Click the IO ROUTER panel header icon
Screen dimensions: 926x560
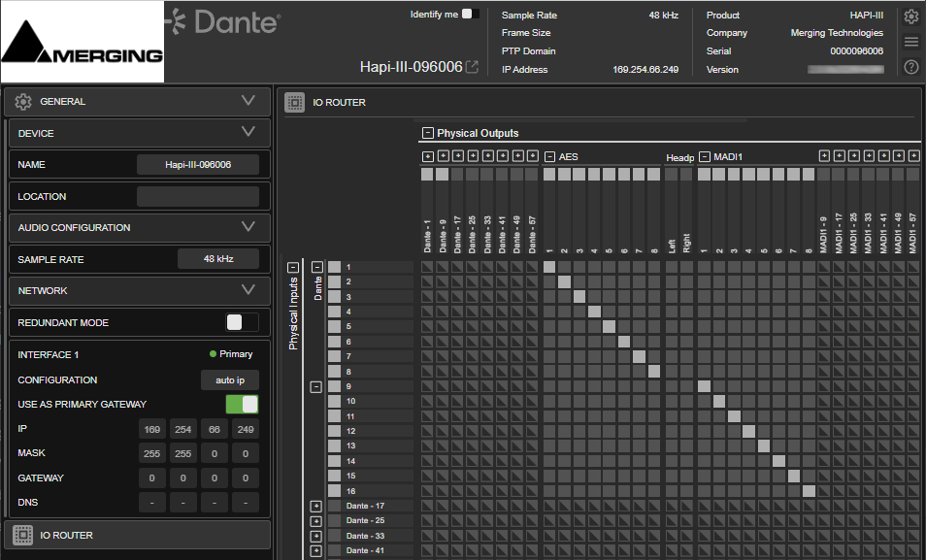295,102
